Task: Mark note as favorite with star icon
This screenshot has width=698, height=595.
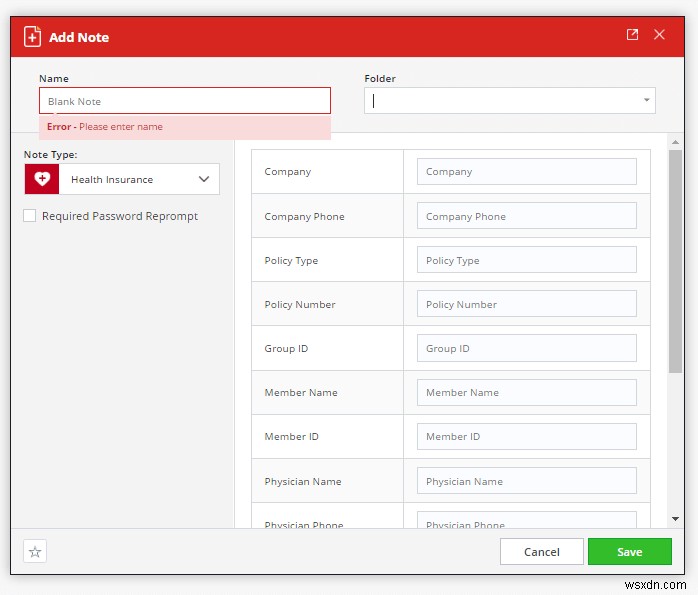Action: [x=35, y=552]
